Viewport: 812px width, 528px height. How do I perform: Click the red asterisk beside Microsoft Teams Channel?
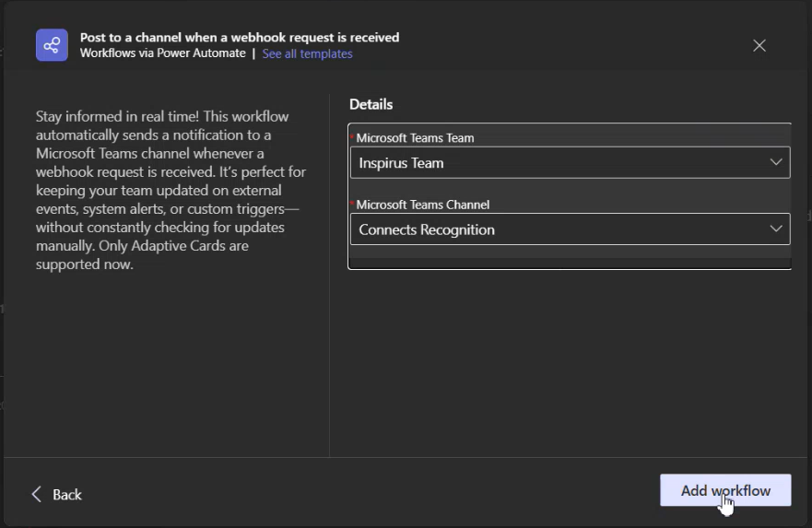(x=352, y=204)
